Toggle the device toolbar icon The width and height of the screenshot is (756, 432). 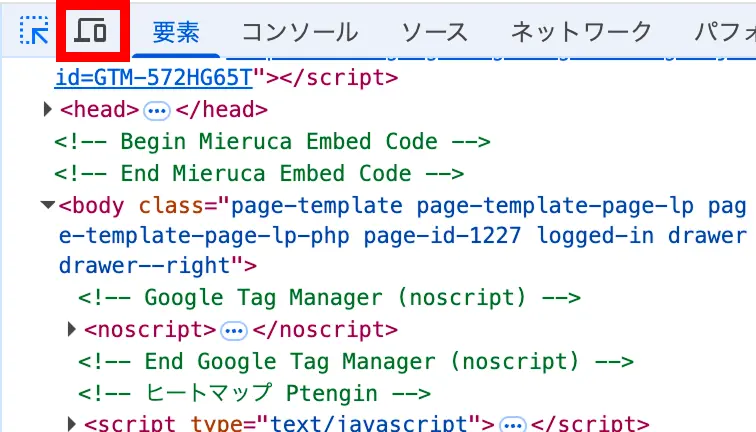pyautogui.click(x=91, y=30)
